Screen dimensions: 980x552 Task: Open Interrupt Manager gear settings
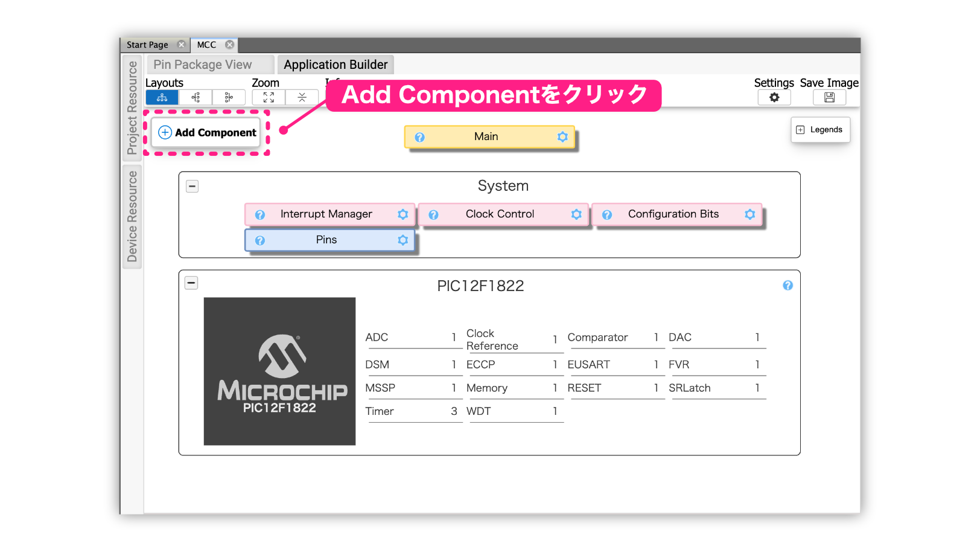tap(402, 214)
